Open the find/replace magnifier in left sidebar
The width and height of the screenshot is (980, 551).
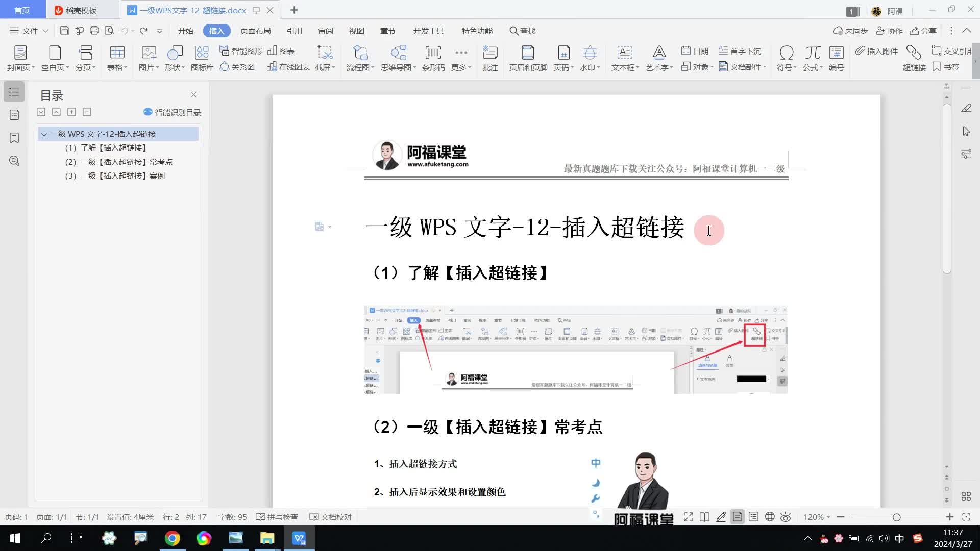(x=14, y=161)
